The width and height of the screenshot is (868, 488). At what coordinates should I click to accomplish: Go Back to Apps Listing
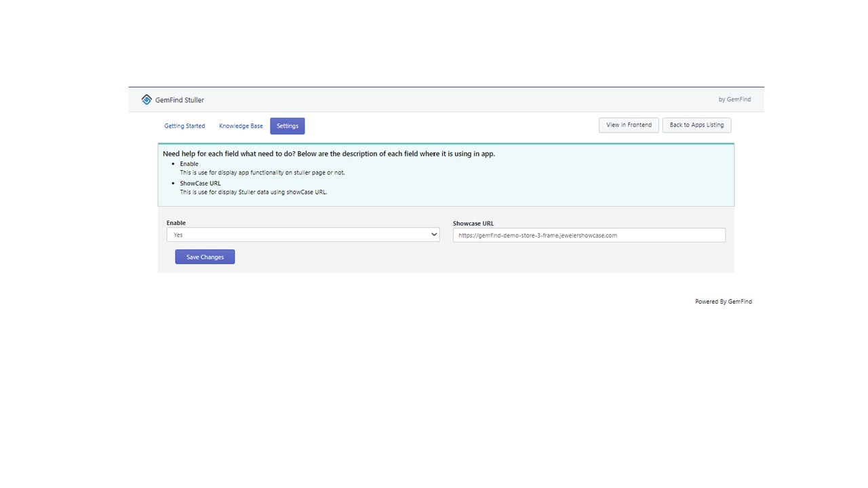tap(696, 125)
